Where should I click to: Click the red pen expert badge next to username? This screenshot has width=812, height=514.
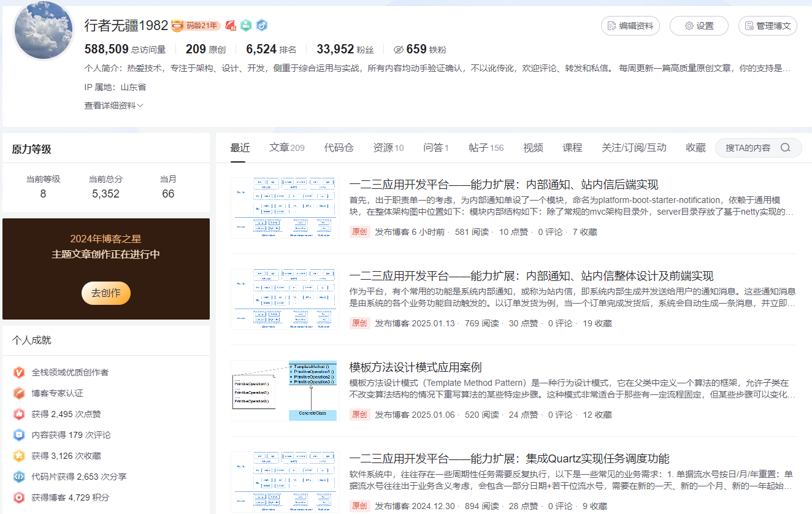pos(230,25)
